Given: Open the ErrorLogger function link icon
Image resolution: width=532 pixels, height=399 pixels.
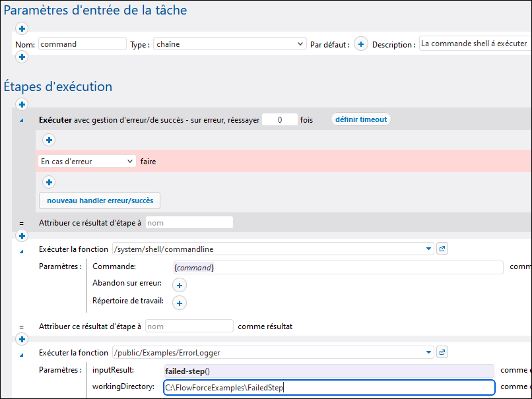Looking at the screenshot, I should pyautogui.click(x=443, y=352).
